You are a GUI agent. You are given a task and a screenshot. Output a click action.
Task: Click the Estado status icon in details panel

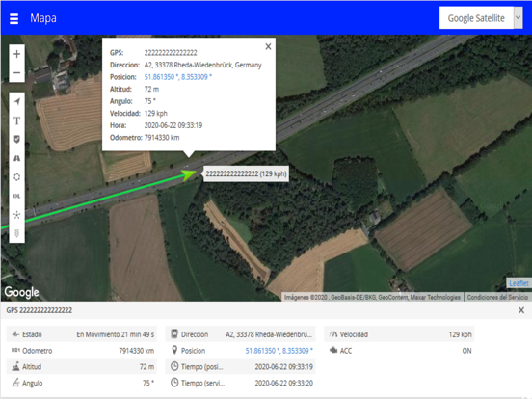pyautogui.click(x=15, y=334)
